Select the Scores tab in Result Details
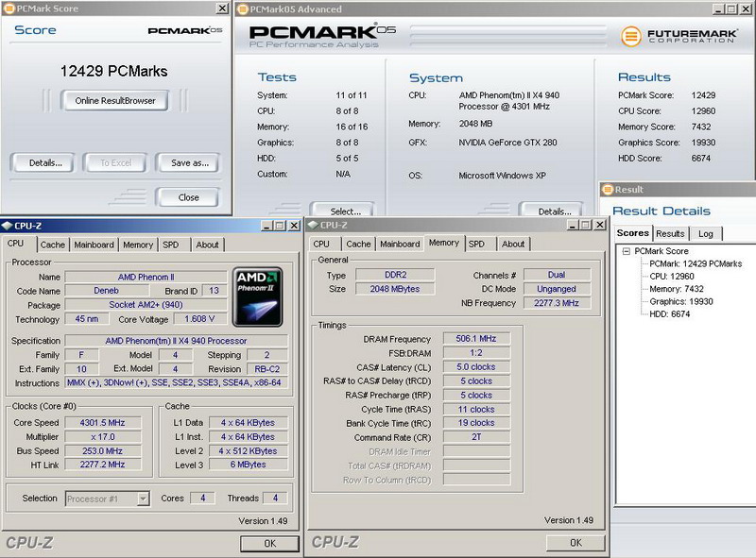The height and width of the screenshot is (558, 756). [633, 233]
